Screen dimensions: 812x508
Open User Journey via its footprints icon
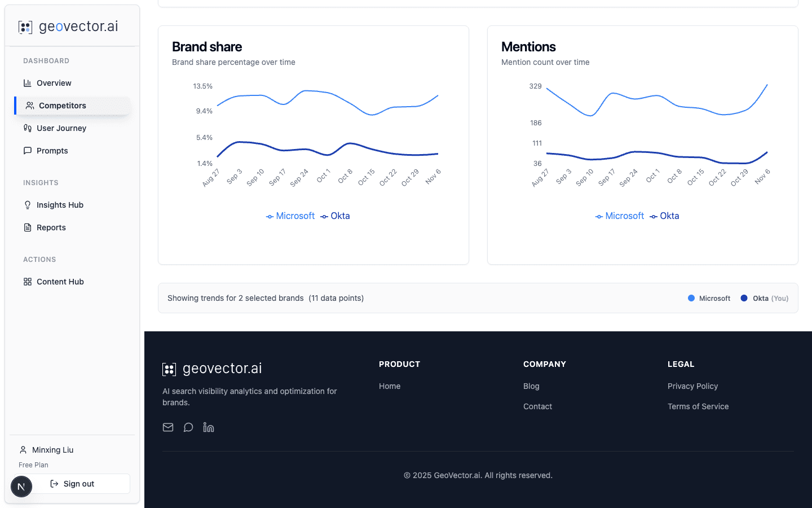pyautogui.click(x=28, y=128)
